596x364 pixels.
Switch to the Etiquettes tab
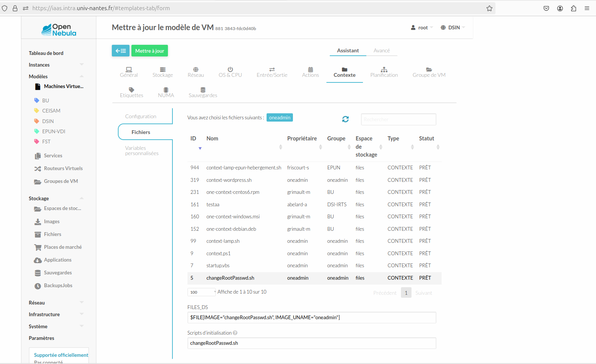[x=131, y=93]
